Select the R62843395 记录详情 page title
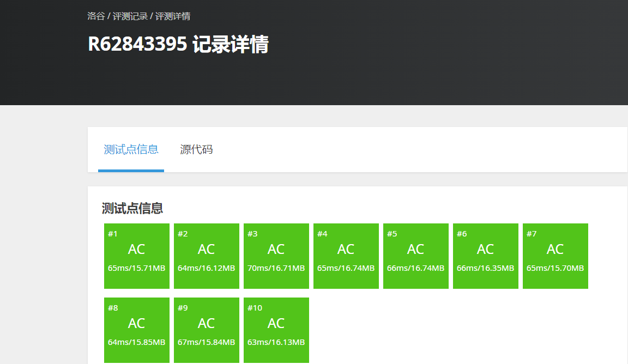 click(178, 44)
